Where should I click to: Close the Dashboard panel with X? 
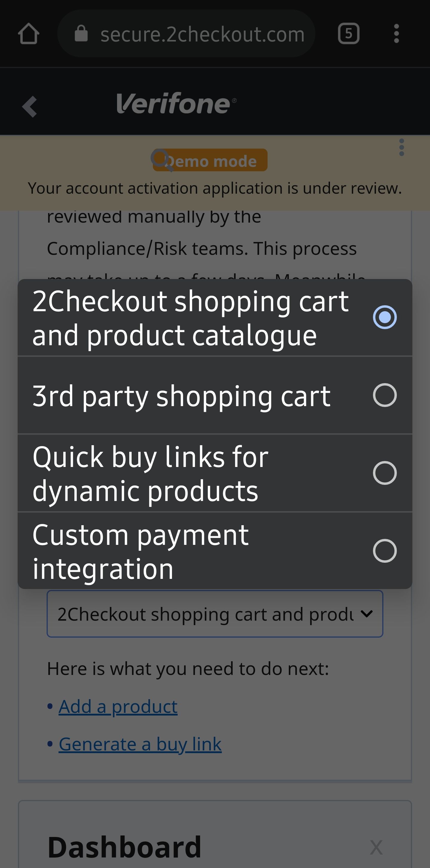coord(376,847)
